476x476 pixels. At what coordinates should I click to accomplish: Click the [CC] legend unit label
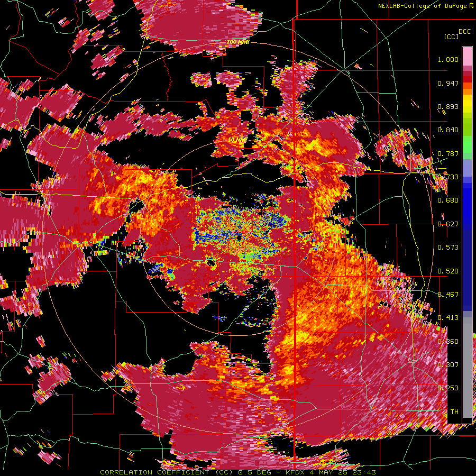point(451,36)
